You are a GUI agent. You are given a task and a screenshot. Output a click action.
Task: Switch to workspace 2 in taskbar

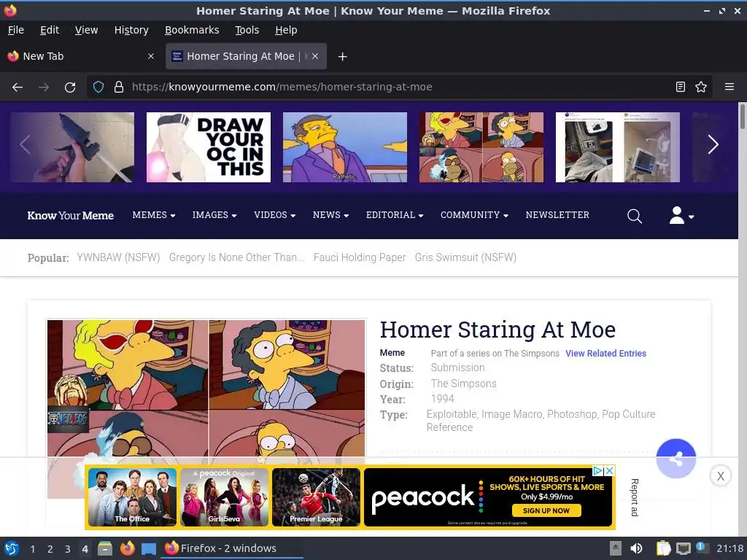point(50,549)
